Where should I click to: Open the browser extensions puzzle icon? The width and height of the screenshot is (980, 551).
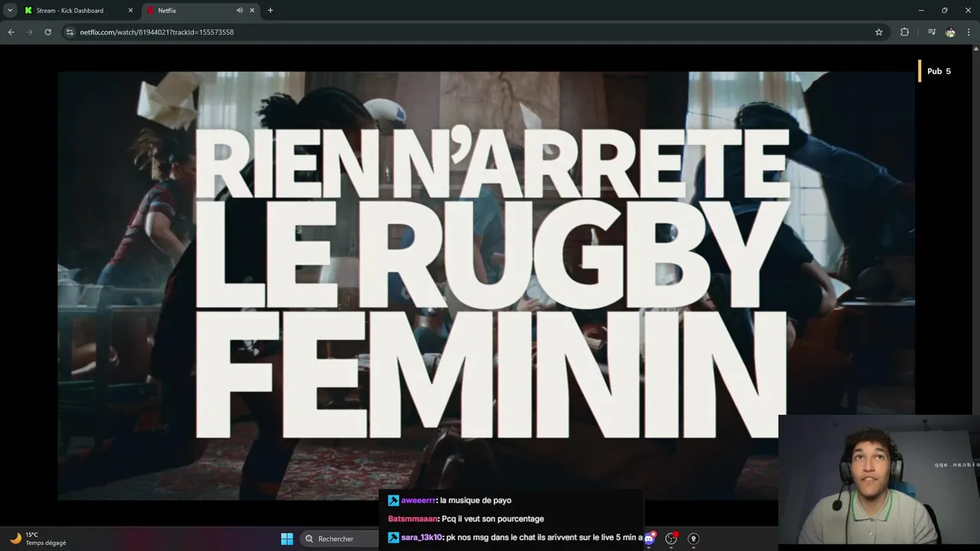[905, 32]
